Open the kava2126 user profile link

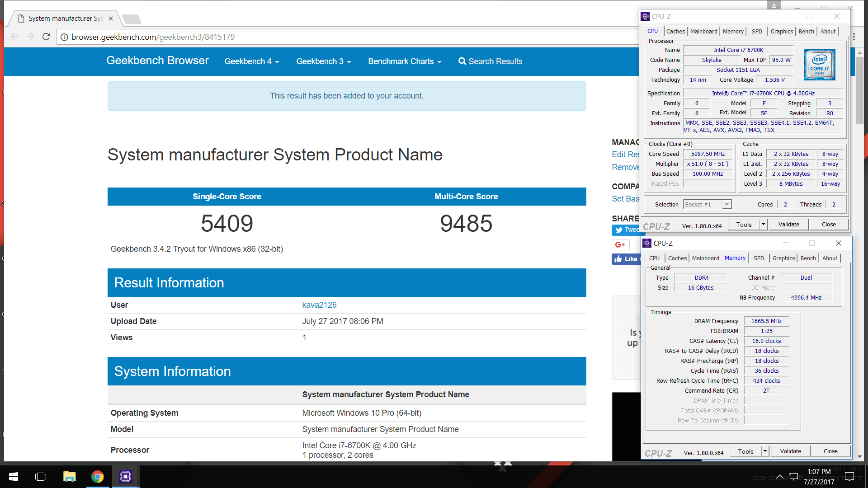(319, 305)
